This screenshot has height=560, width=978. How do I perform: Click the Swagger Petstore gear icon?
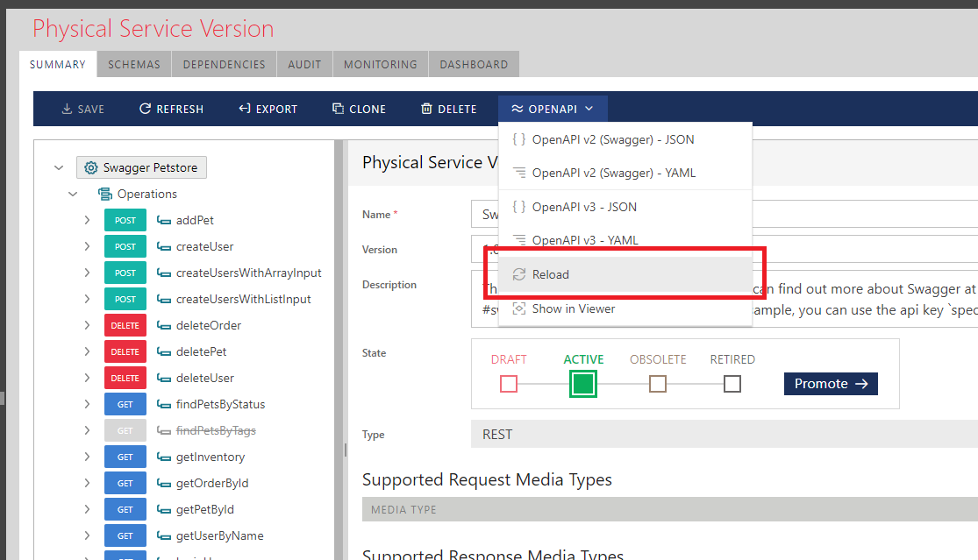click(91, 167)
